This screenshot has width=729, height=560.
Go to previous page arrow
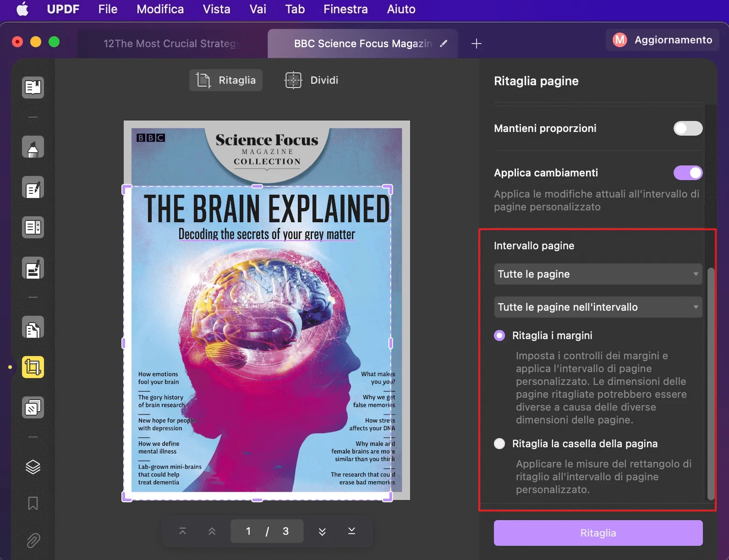212,531
